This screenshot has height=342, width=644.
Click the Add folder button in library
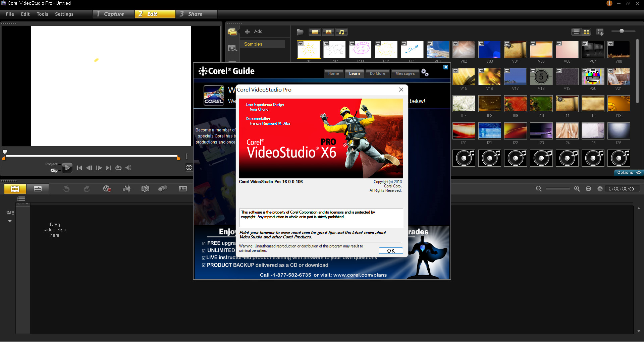coord(254,32)
